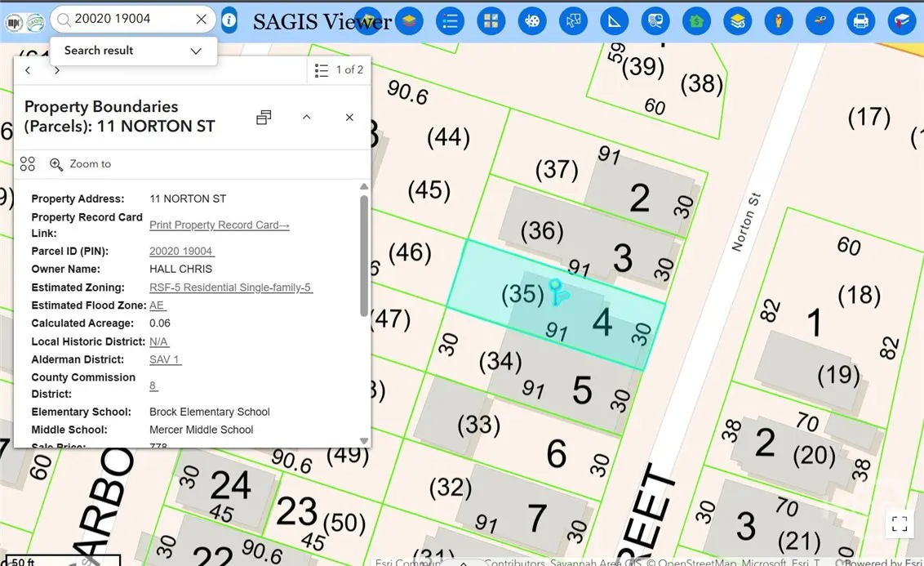
Task: Toggle fullscreen map view
Action: [900, 524]
